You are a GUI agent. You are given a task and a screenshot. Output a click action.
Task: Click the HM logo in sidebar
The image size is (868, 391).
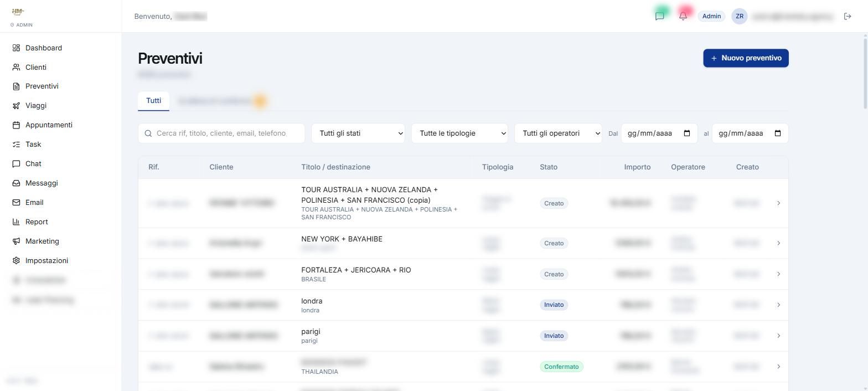pyautogui.click(x=18, y=12)
